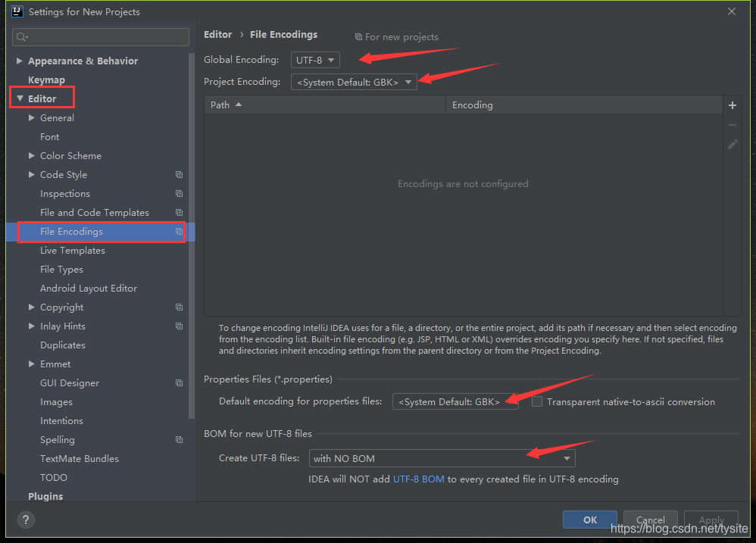Click project-level icon next to Inspections
Screen dimensions: 756x543
tap(179, 194)
